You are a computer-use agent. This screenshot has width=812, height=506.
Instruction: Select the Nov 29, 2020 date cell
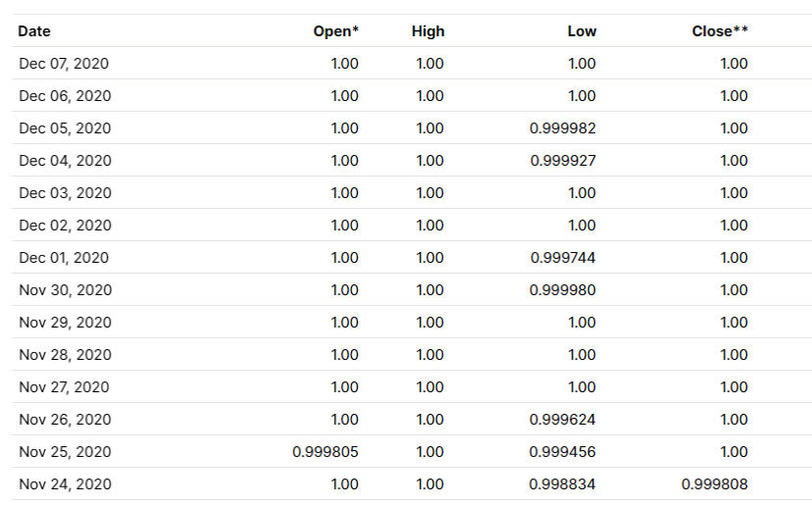pos(66,323)
